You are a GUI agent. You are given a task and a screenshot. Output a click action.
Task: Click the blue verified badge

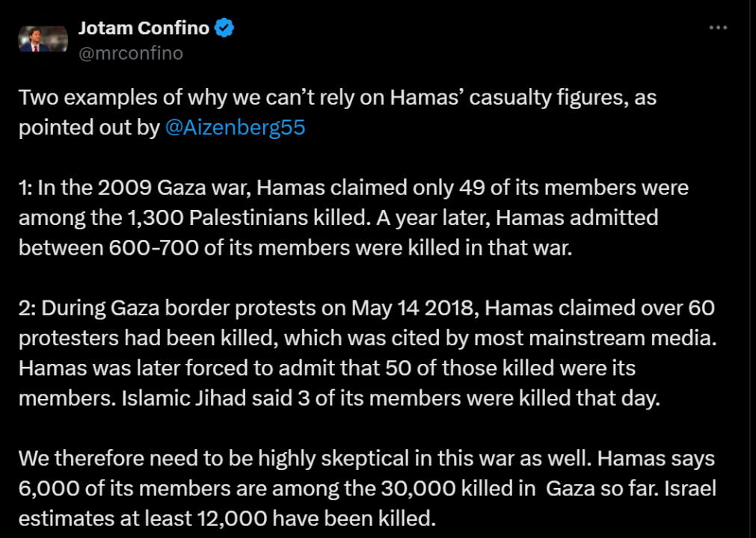[x=224, y=28]
